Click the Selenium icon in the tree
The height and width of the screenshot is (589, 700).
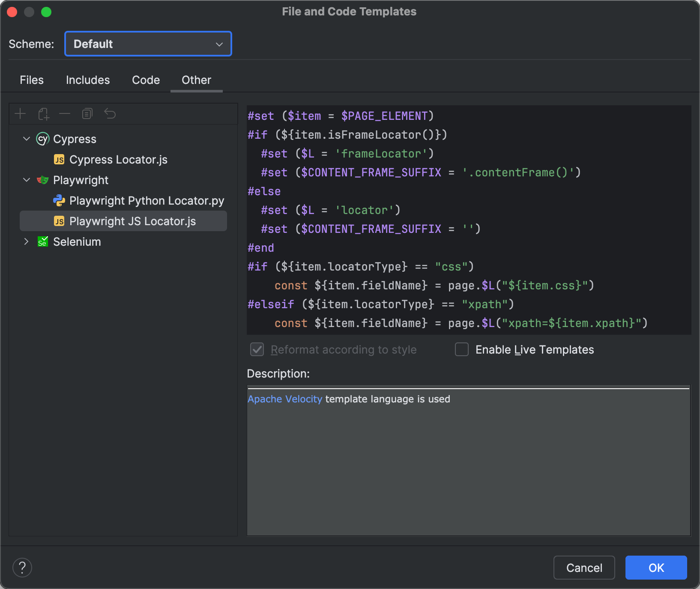point(42,241)
